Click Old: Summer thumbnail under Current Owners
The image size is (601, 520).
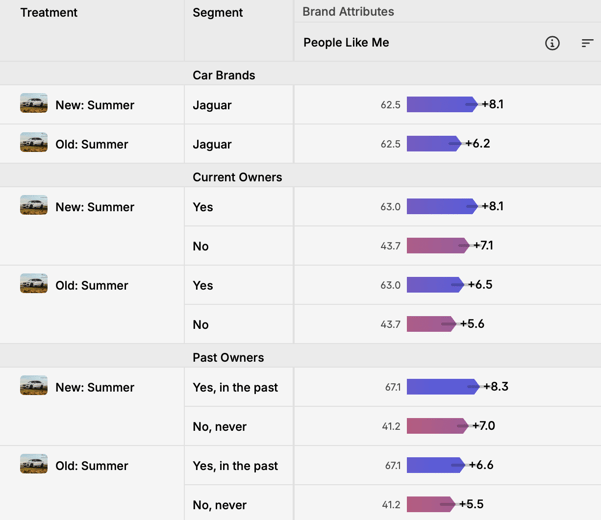pos(34,283)
